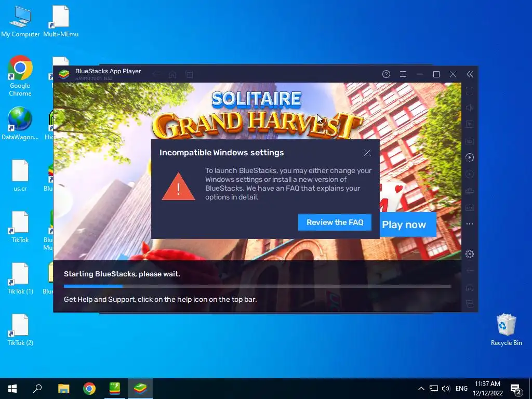Viewport: 532px width, 399px height.
Task: Open the BlueStacks help icon
Action: click(x=386, y=74)
